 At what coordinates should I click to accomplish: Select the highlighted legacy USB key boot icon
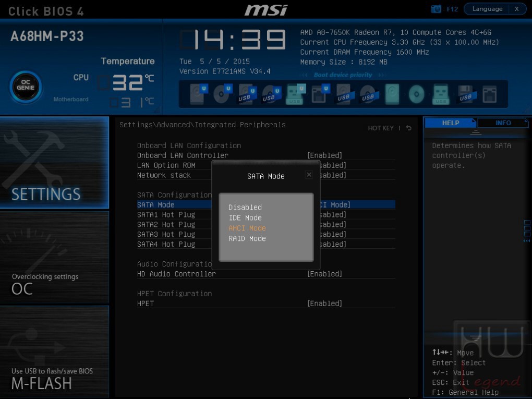(x=441, y=94)
